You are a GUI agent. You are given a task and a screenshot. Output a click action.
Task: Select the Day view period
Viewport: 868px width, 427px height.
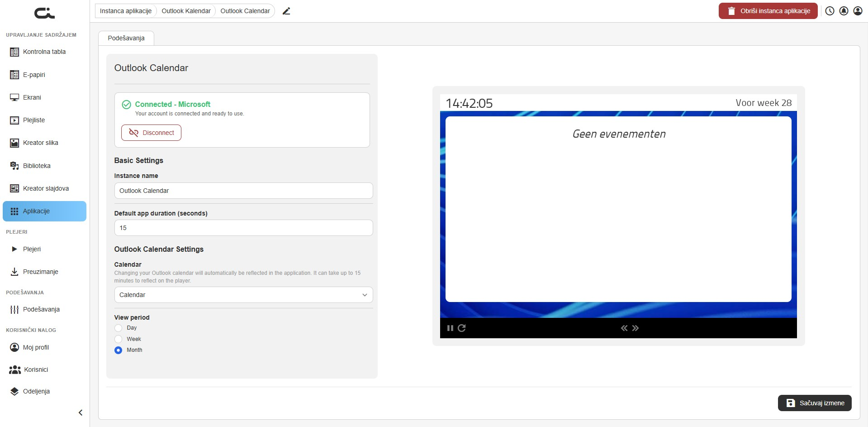coord(119,328)
